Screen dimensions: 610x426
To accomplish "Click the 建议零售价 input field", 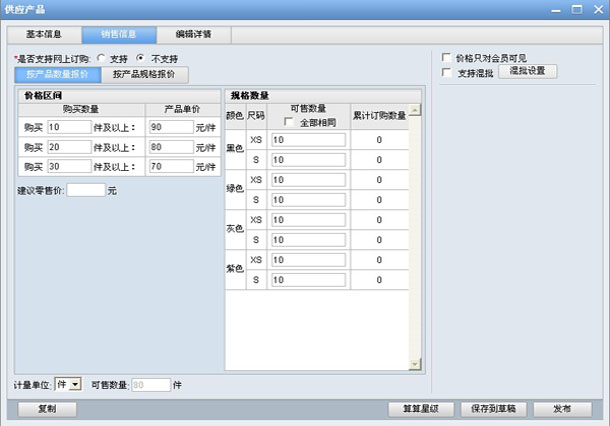I will tap(85, 190).
